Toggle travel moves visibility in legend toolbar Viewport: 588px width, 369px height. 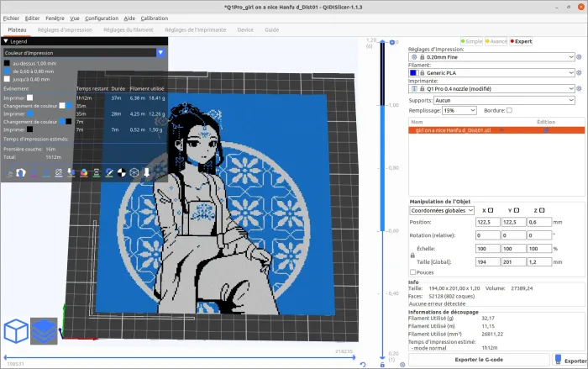[8, 173]
